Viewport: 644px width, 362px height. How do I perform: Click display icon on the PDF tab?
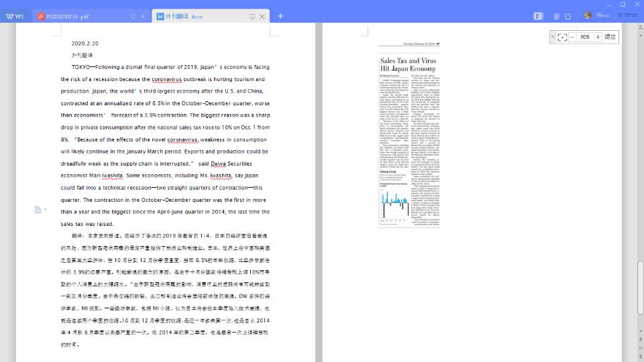(x=133, y=16)
